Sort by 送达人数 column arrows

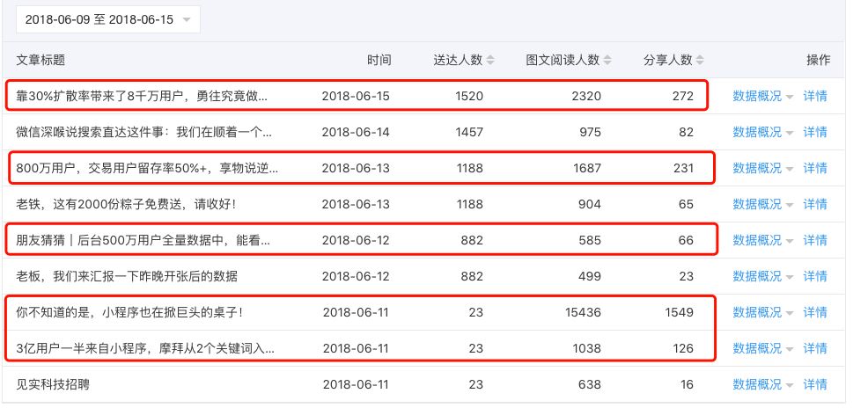tap(490, 61)
